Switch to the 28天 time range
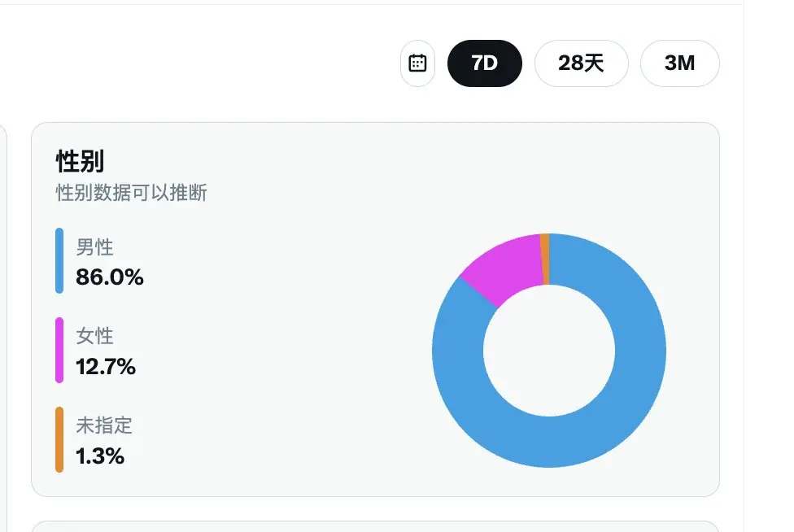 pos(582,63)
